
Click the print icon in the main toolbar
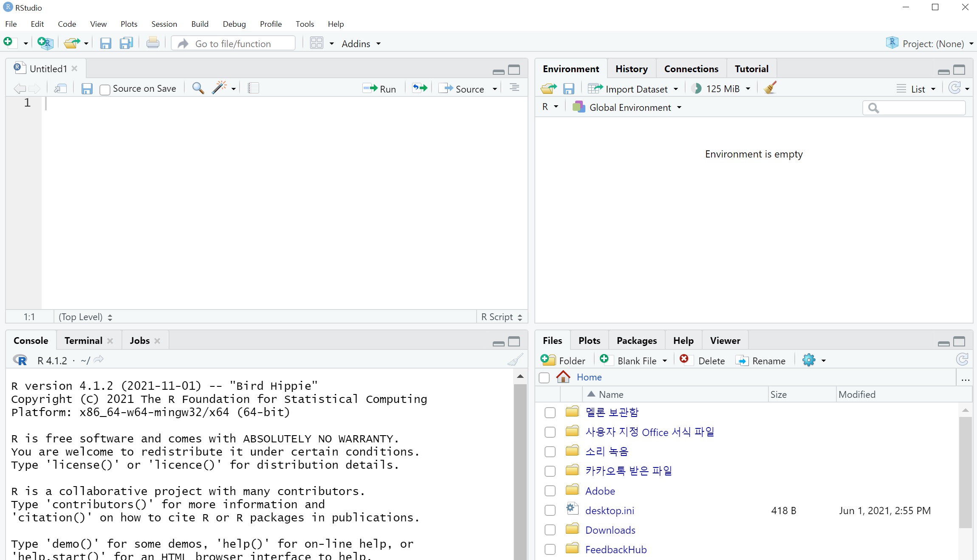coord(152,43)
